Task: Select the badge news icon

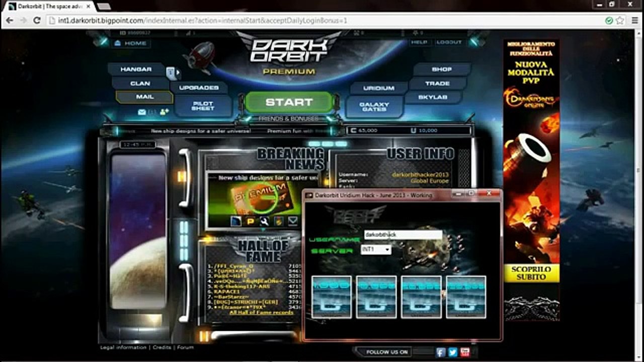Action: point(278,221)
